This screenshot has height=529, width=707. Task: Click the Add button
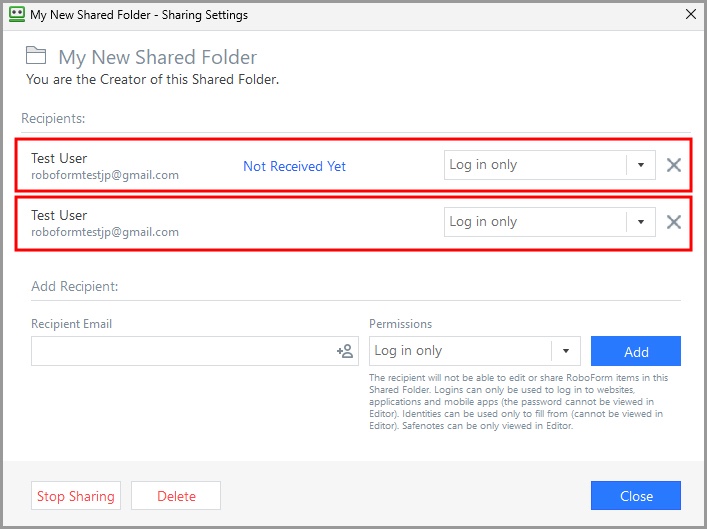click(636, 351)
